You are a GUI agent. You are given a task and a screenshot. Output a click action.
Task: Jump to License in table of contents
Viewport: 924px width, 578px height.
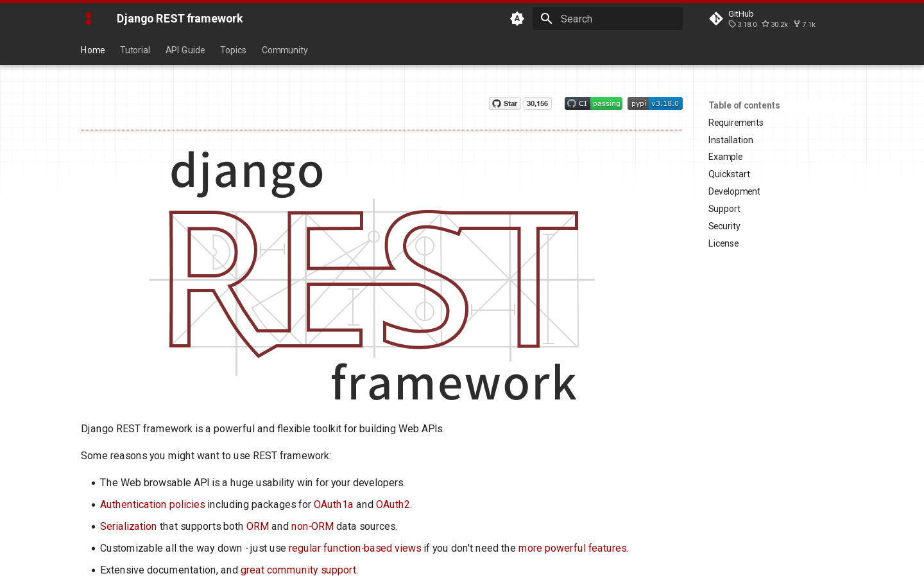coord(724,243)
